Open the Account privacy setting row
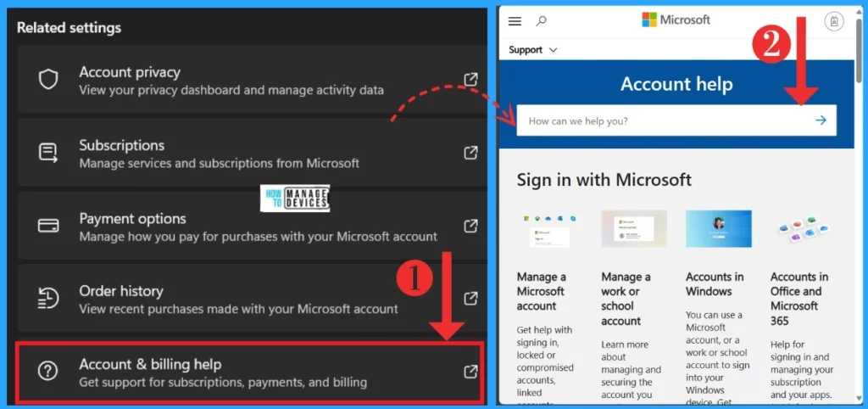The height and width of the screenshot is (409, 868). coord(252,80)
